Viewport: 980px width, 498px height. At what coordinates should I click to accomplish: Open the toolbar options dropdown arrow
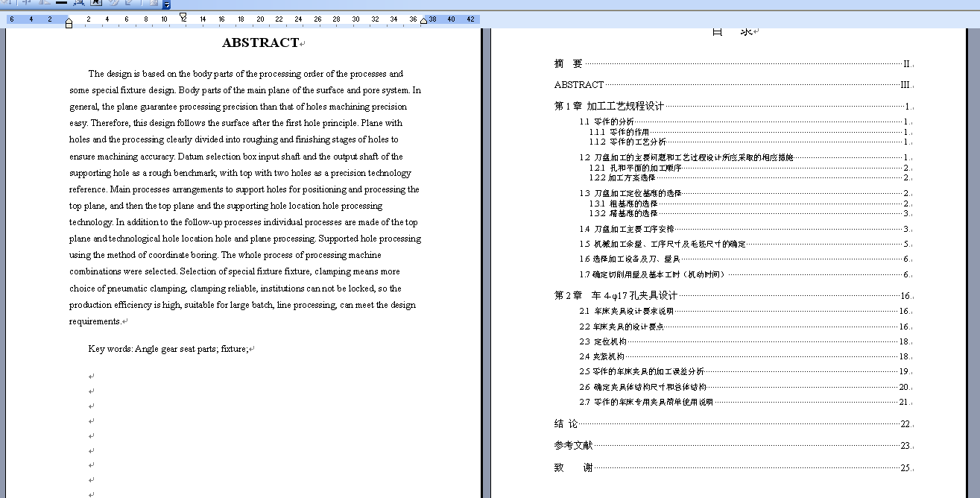pos(167,4)
